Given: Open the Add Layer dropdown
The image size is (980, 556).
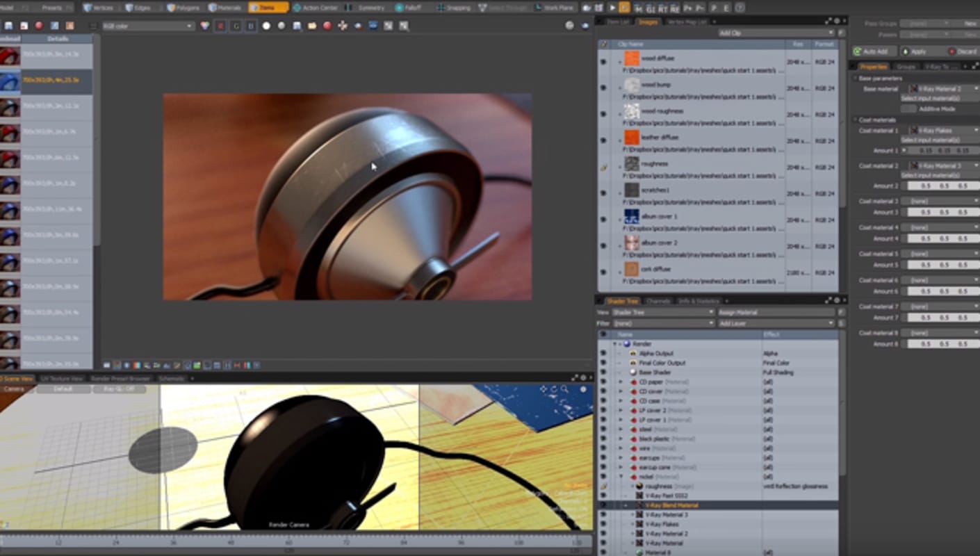Looking at the screenshot, I should (776, 323).
